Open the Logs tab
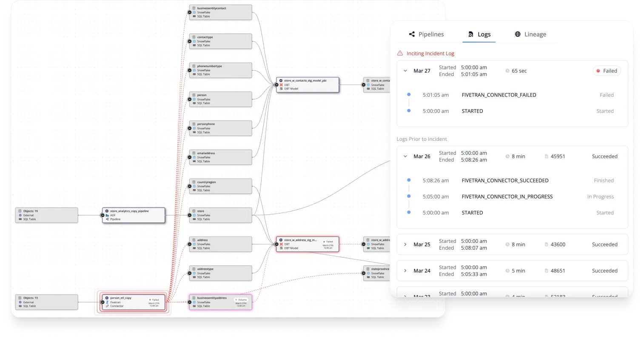The image size is (644, 339). 479,34
